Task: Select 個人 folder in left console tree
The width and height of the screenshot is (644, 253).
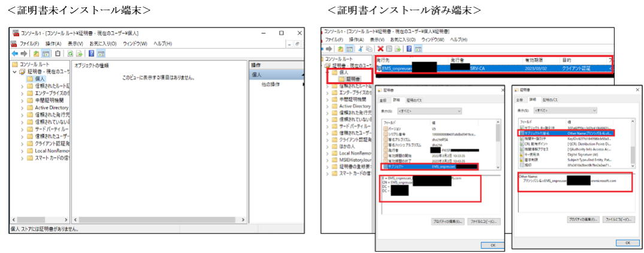Action: coord(37,79)
